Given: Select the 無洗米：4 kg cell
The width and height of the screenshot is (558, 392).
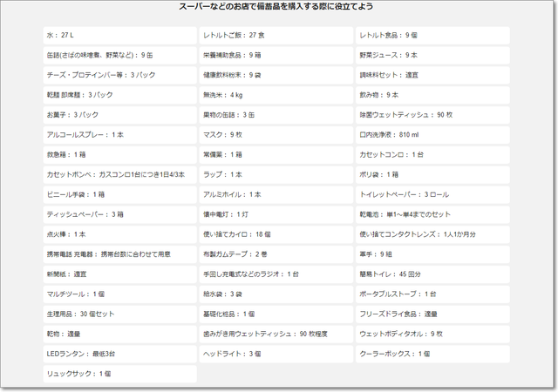Looking at the screenshot, I should (276, 95).
